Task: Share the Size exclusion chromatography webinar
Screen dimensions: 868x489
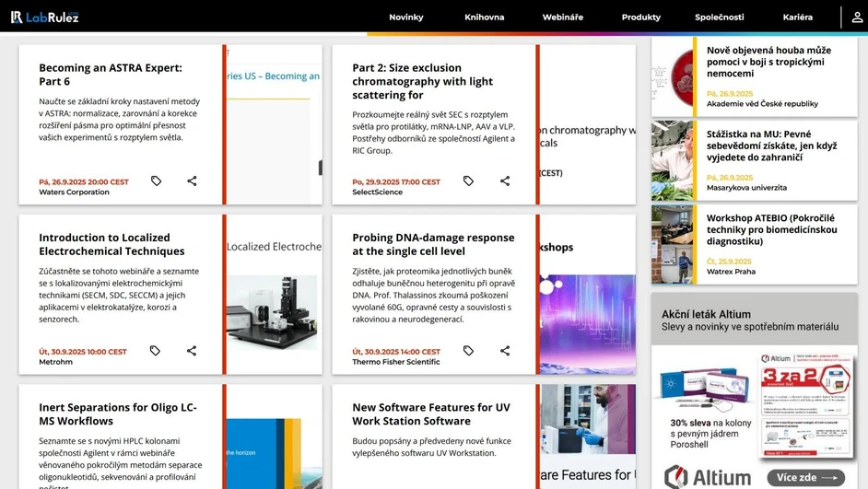Action: tap(505, 180)
